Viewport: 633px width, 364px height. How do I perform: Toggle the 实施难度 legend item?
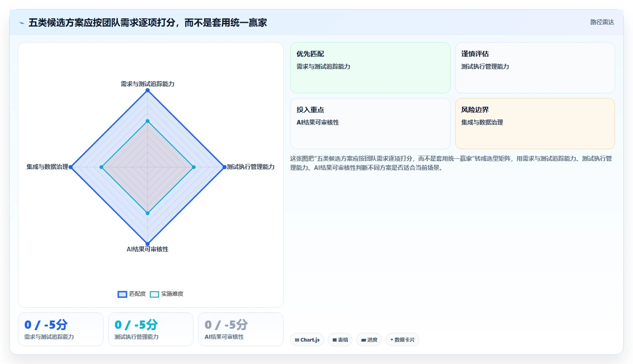pos(167,294)
